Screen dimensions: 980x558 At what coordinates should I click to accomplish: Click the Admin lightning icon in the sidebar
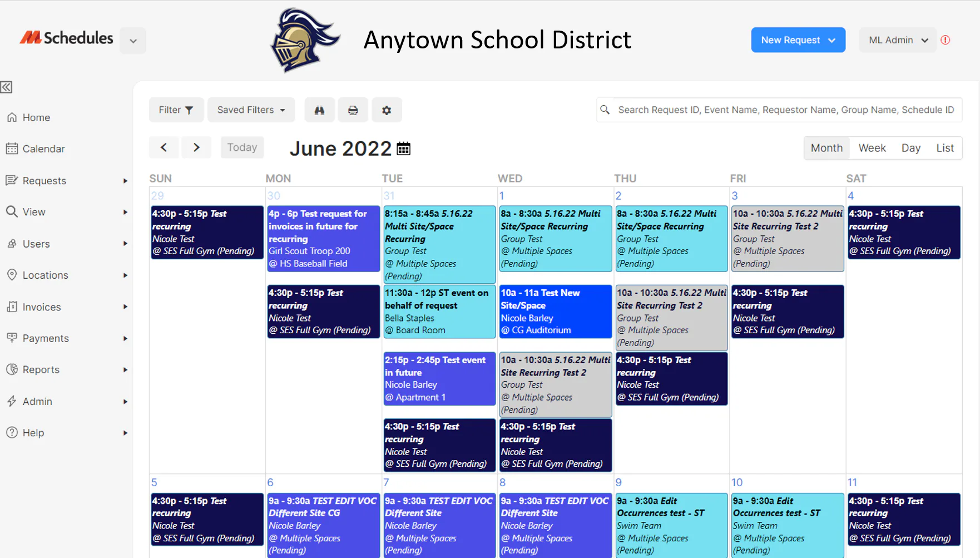coord(12,401)
